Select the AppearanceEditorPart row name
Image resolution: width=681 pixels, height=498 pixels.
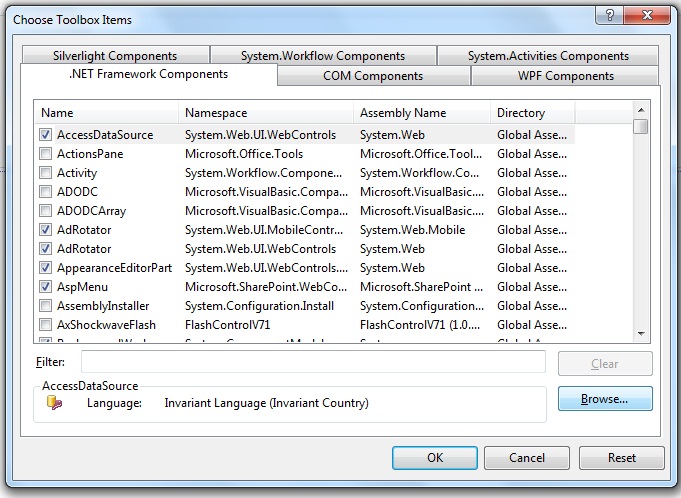[x=115, y=267]
